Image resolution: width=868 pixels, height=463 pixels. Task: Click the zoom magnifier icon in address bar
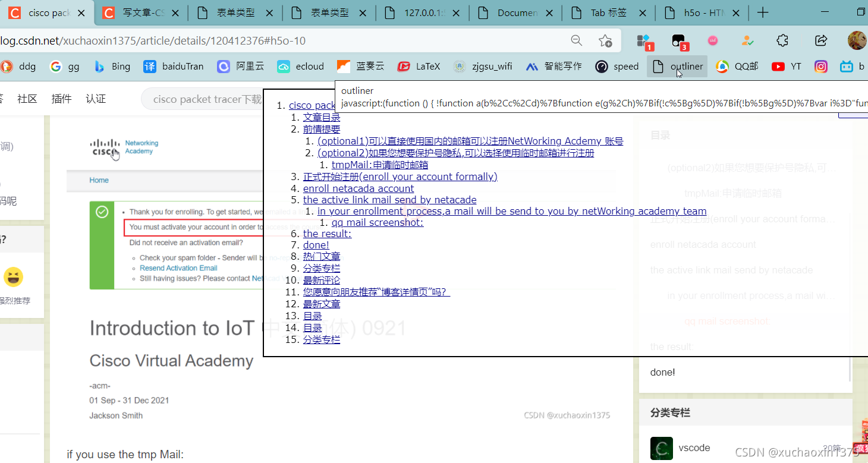[576, 40]
